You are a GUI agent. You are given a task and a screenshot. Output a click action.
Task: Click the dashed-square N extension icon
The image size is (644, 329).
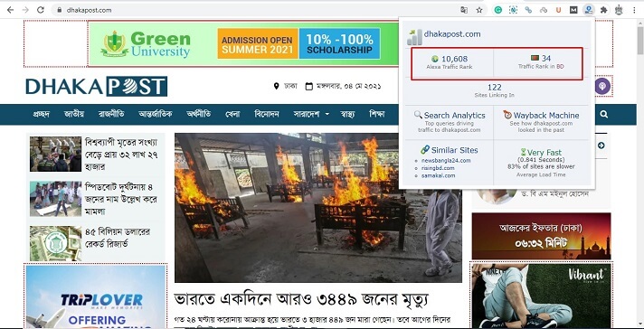coord(514,10)
